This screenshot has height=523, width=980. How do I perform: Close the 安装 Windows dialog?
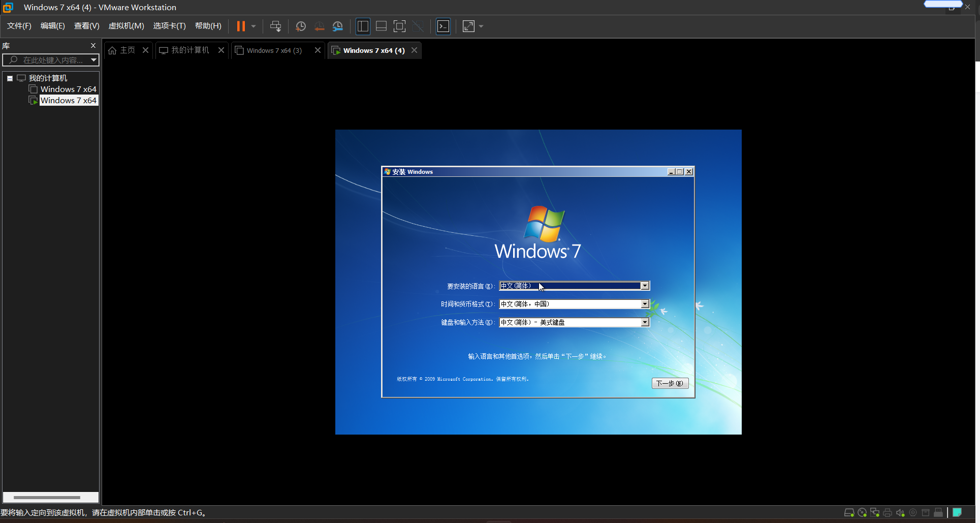click(x=689, y=172)
